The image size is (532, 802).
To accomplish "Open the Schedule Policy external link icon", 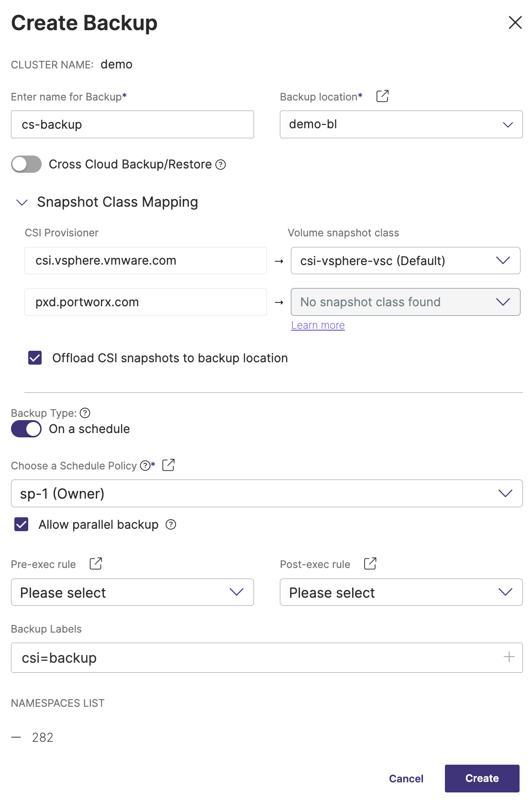I will [168, 465].
